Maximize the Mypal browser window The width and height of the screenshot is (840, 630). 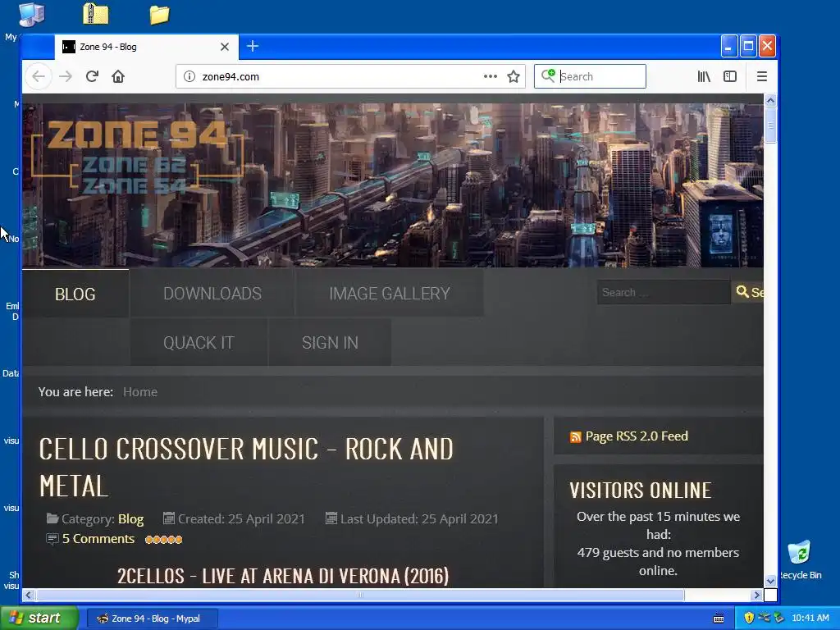[x=748, y=47]
